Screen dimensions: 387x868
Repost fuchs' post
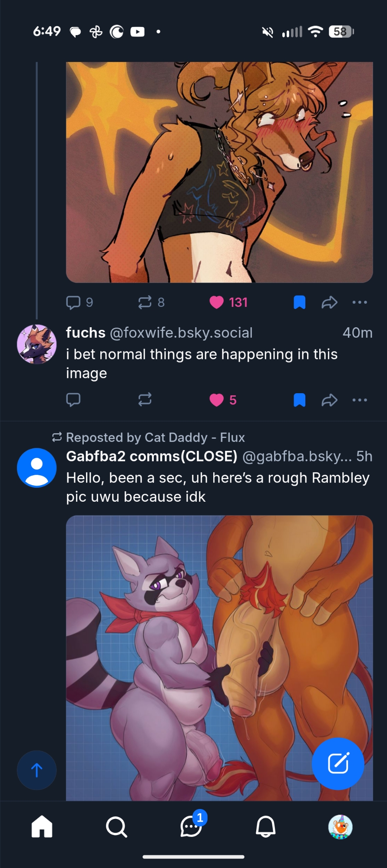tap(145, 399)
